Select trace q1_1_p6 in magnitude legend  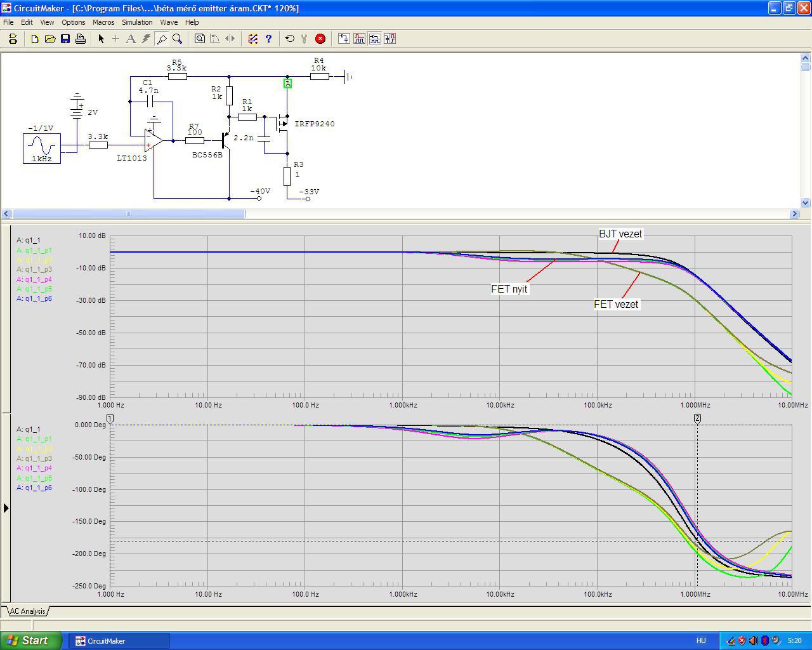[x=34, y=299]
